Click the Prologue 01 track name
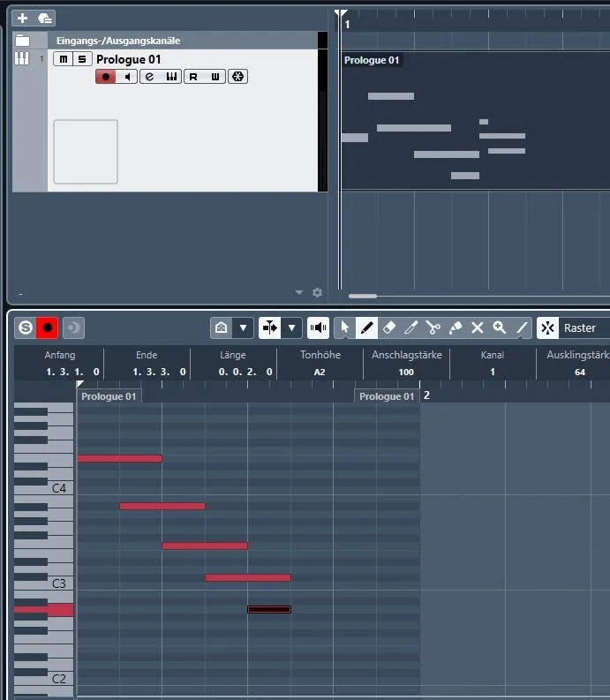The image size is (610, 700). tap(129, 59)
